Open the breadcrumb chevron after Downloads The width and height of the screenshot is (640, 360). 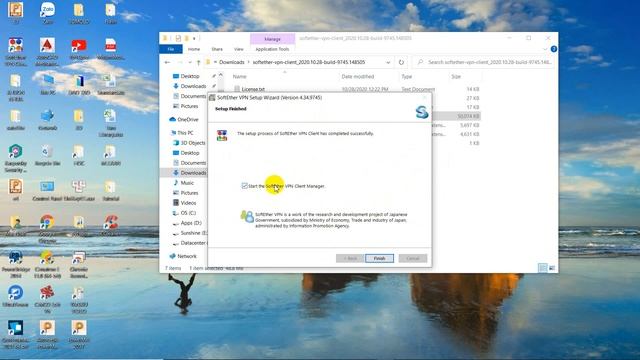coord(249,62)
